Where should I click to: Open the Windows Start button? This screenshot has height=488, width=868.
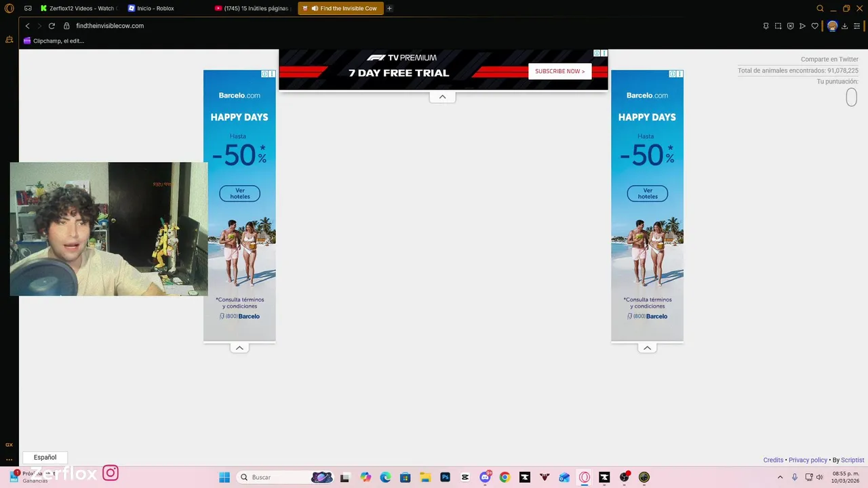click(224, 477)
